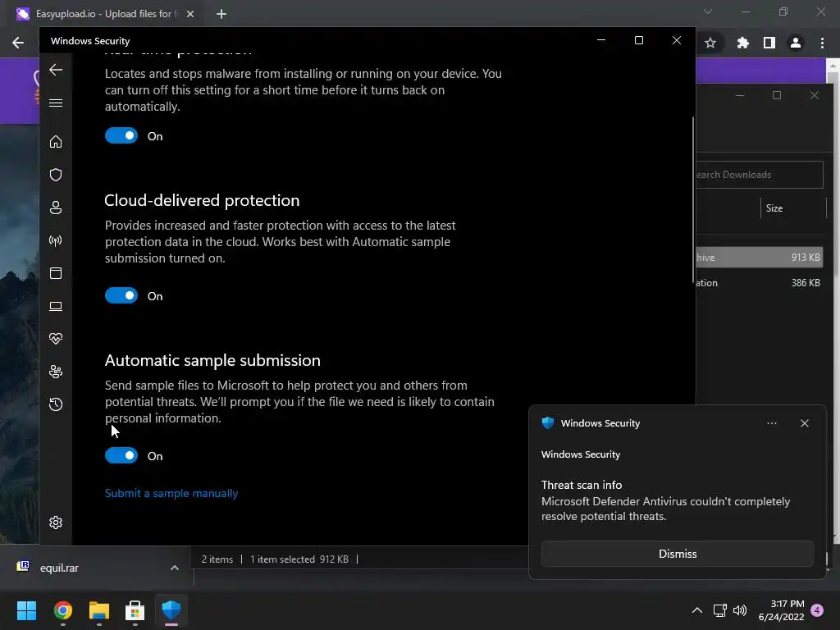Close the Easyupload.io tab
Image resolution: width=840 pixels, height=630 pixels.
coord(190,14)
